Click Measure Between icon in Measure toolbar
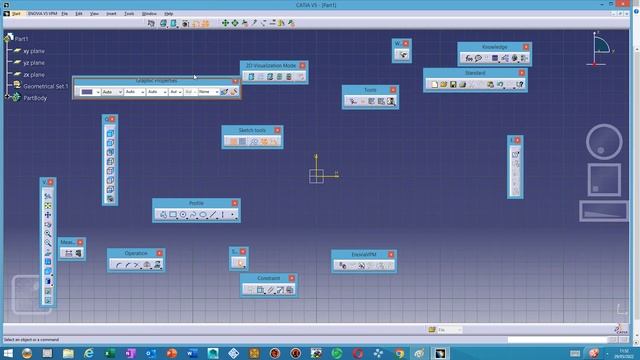The image size is (640, 360). click(x=69, y=253)
